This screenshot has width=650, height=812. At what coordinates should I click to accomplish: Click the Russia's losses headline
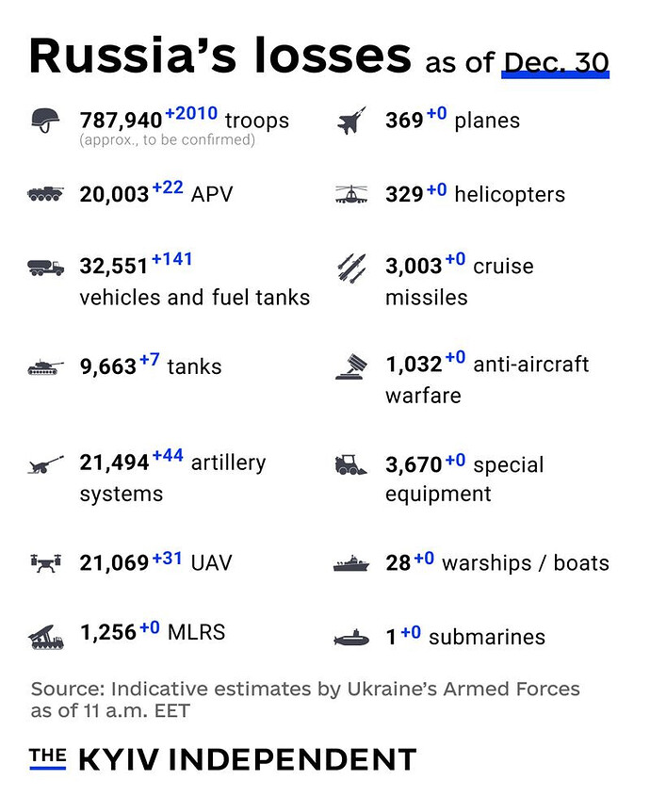point(220,56)
